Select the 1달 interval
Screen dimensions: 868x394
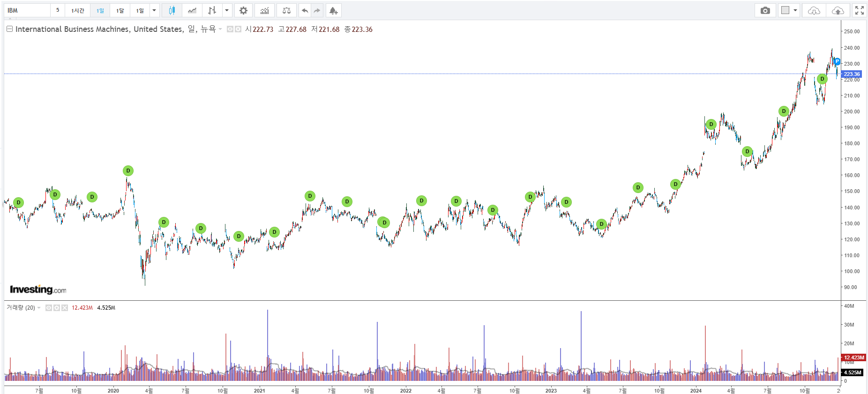coord(120,10)
